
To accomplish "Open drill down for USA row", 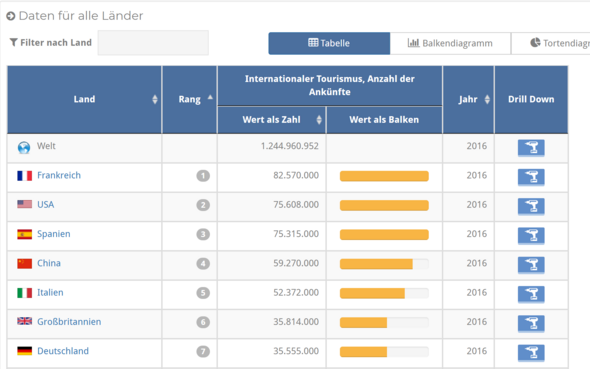I will 531,206.
